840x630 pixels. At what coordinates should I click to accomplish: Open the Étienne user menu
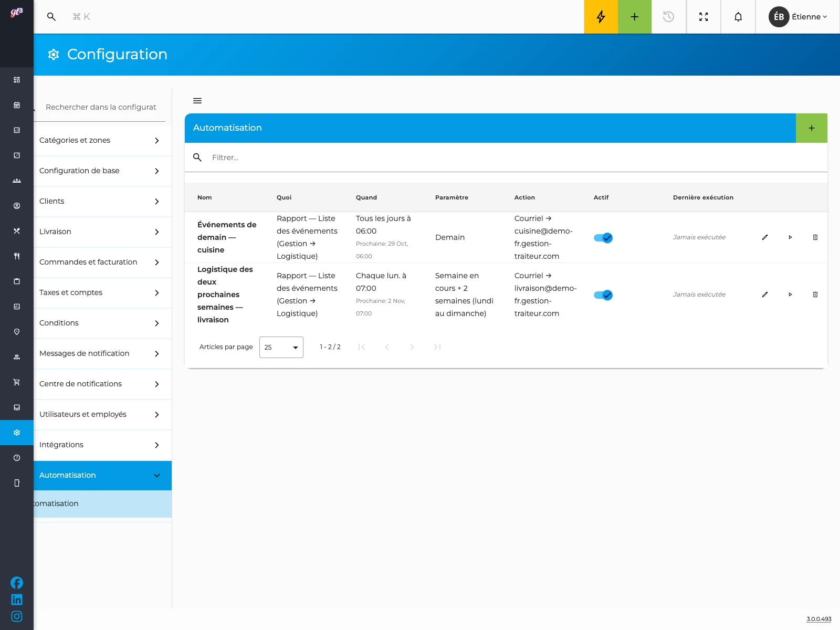[x=798, y=17]
